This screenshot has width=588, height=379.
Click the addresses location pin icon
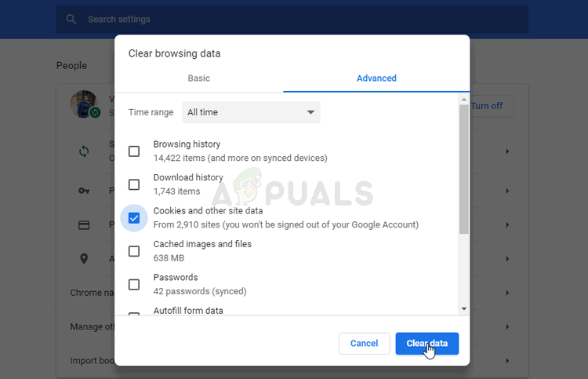tap(84, 258)
